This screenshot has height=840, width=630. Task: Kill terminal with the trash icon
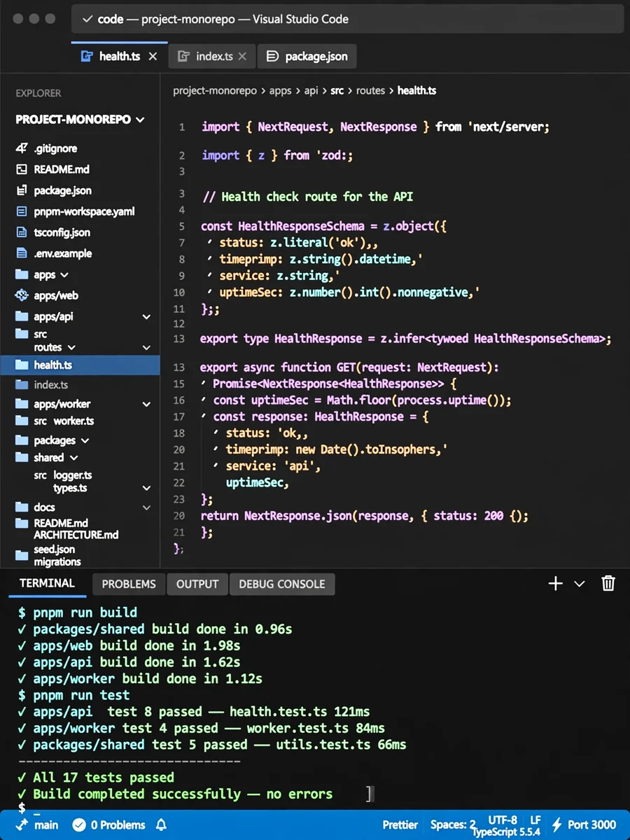click(608, 583)
